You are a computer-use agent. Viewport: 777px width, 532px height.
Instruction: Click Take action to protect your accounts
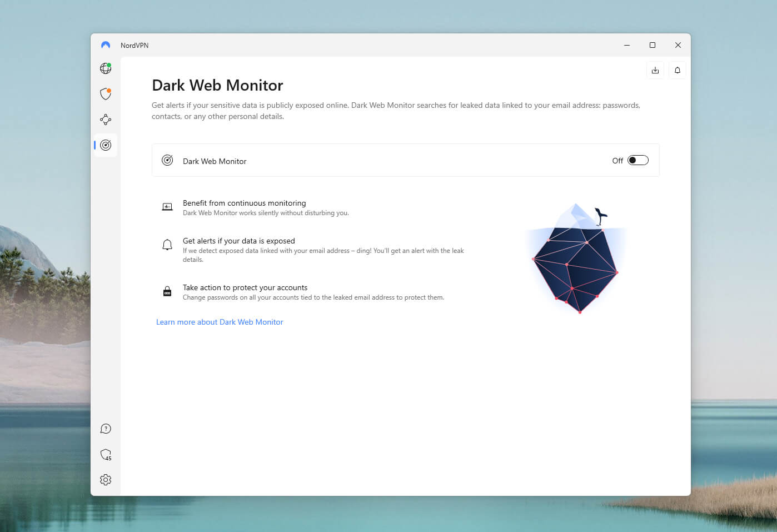(x=245, y=287)
